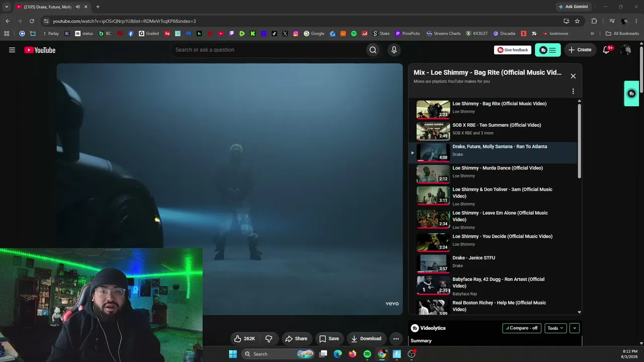Open Loe Shimmy - Bag Rite thumbnail

(433, 110)
